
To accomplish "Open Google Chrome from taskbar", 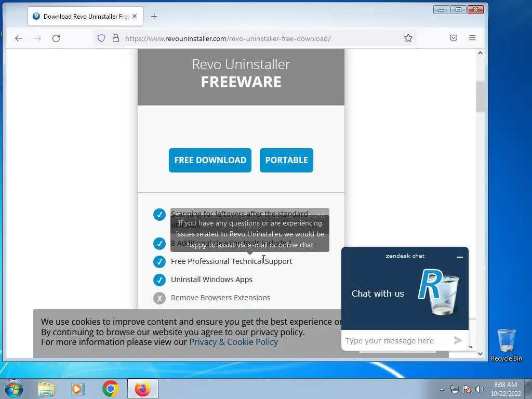I will coord(110,389).
